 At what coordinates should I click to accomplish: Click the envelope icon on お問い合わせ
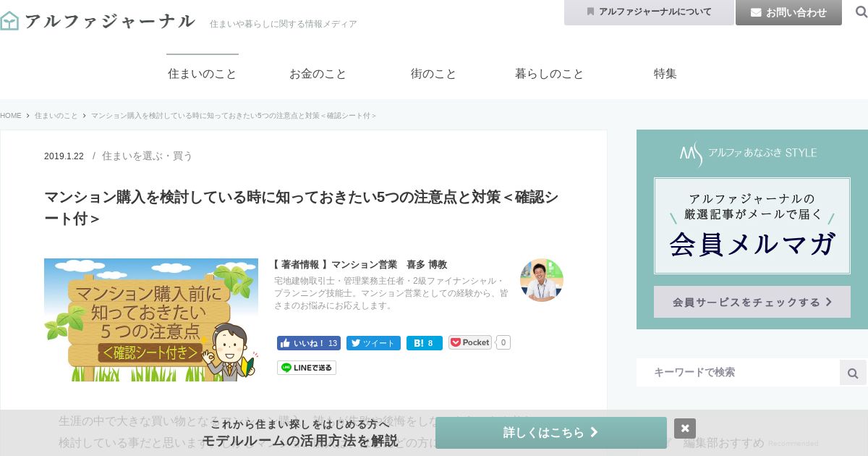(756, 12)
